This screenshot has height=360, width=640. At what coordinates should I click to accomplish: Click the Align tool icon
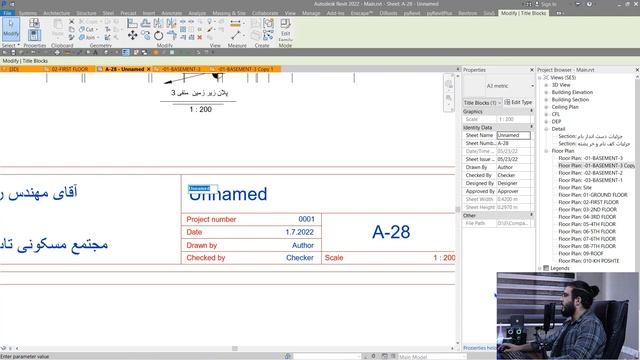[x=132, y=23]
